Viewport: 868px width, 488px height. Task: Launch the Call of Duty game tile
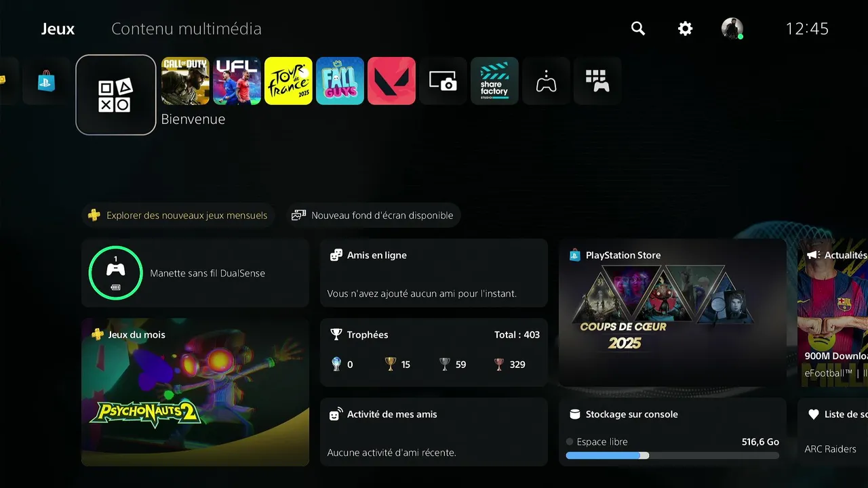click(x=185, y=81)
